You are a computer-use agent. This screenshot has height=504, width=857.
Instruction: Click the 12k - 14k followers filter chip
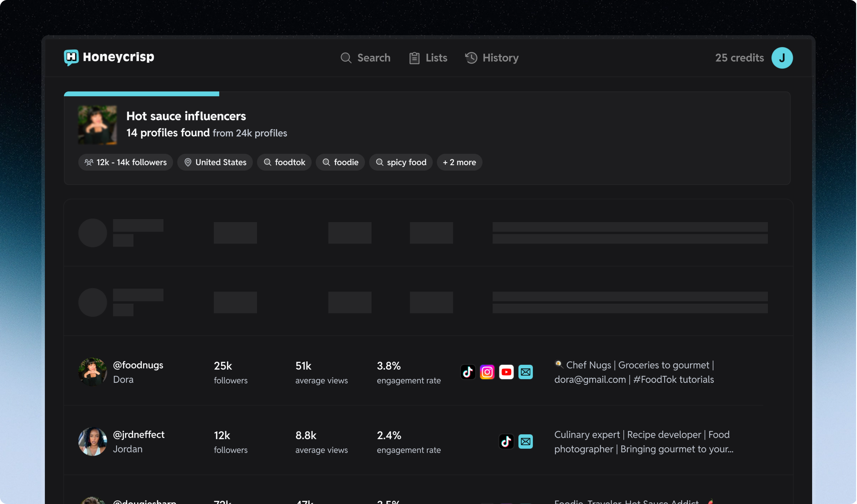[125, 162]
